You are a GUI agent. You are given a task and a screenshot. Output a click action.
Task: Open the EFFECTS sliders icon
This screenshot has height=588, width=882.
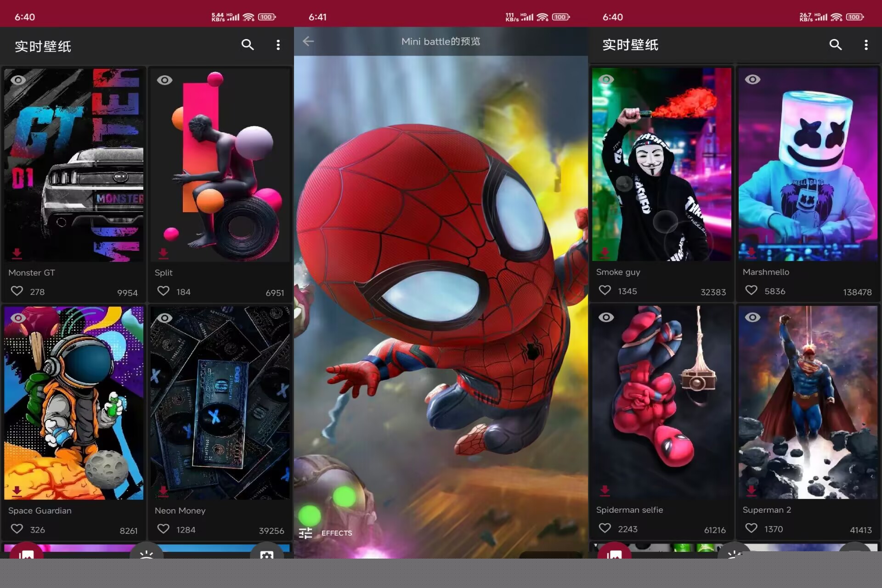[305, 533]
